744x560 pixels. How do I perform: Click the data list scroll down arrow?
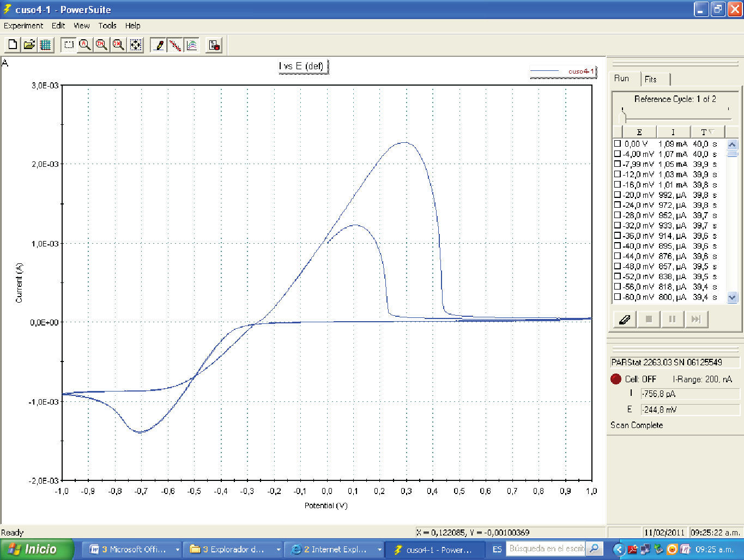point(732,298)
